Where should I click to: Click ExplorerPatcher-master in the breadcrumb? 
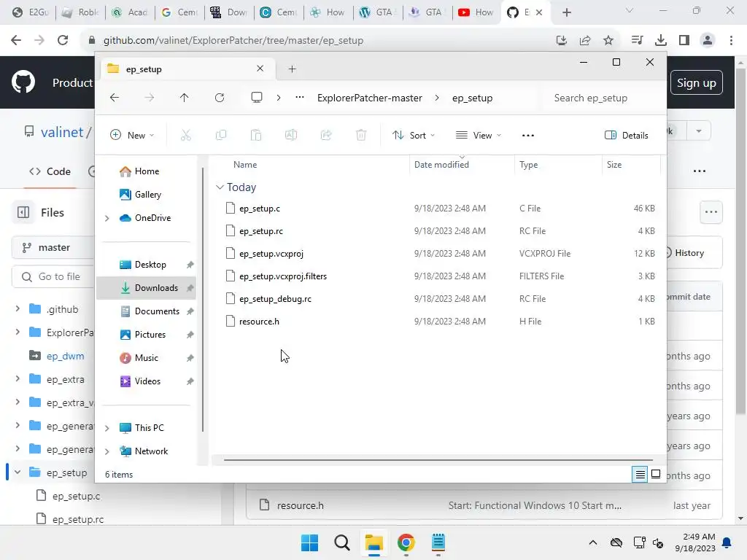pyautogui.click(x=370, y=98)
